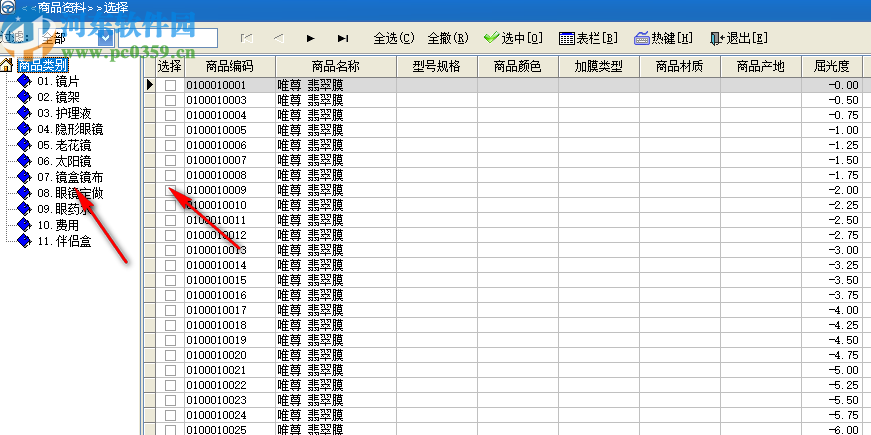The image size is (871, 435).
Task: Click the 屈光度 value -4.50
Action: pyautogui.click(x=843, y=340)
